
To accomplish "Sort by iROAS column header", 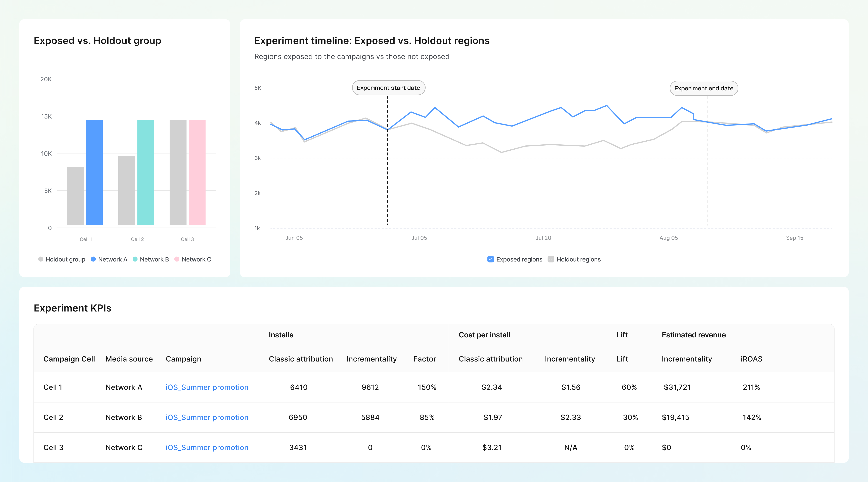I will click(751, 359).
